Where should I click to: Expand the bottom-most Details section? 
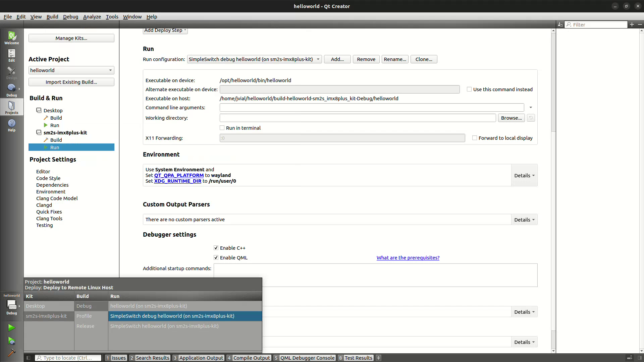point(524,342)
